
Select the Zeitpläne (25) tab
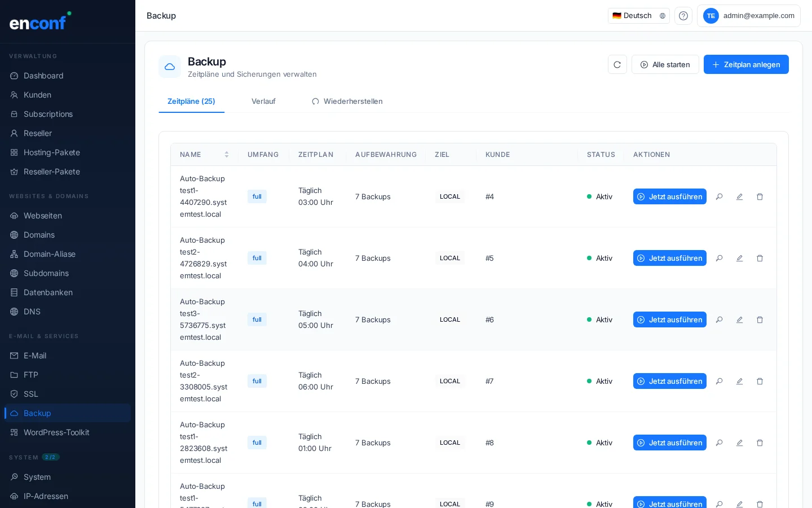(191, 102)
